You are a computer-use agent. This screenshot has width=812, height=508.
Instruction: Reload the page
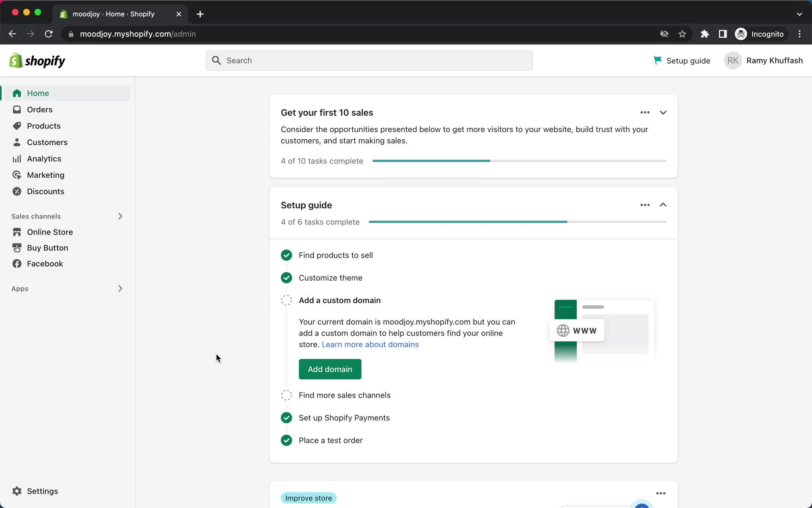pos(49,34)
